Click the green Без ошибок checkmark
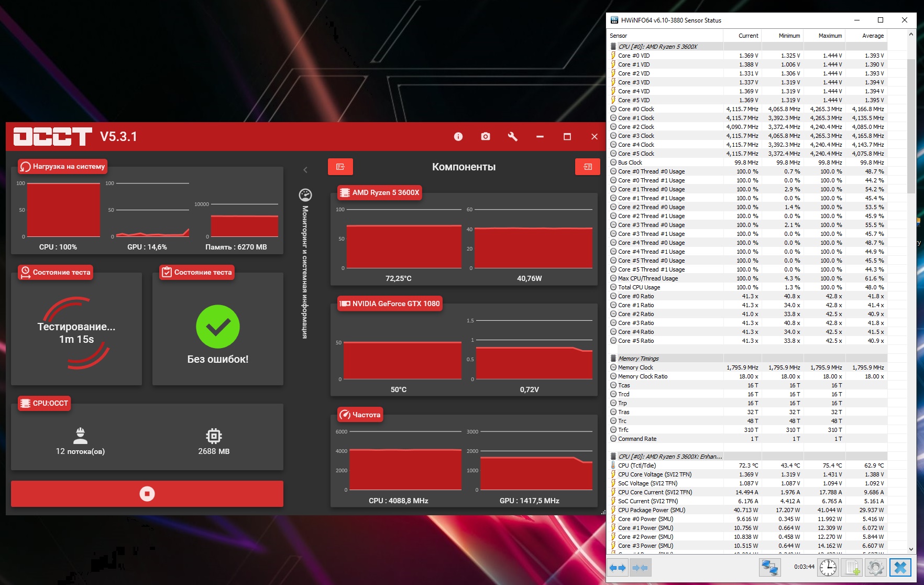The image size is (924, 585). click(218, 327)
